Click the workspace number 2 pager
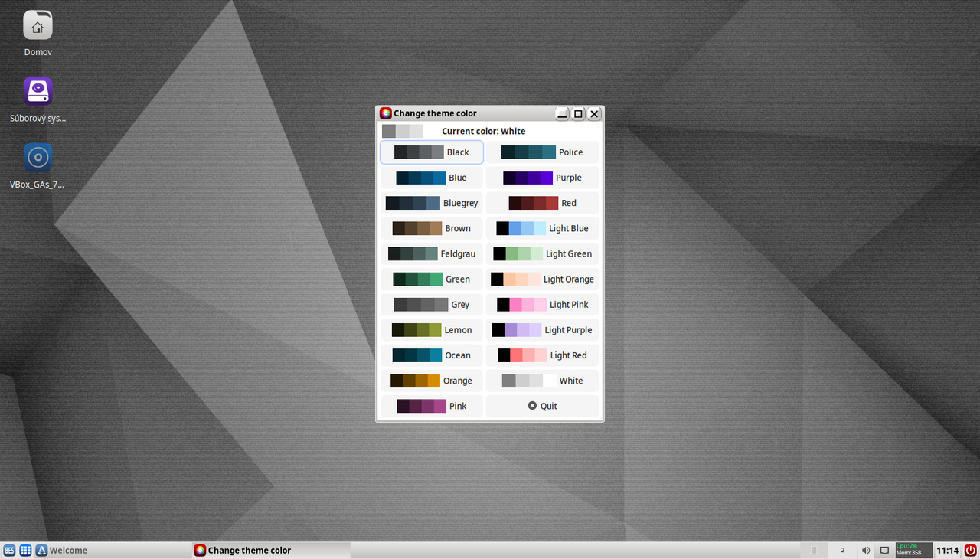This screenshot has height=559, width=980. (x=842, y=550)
